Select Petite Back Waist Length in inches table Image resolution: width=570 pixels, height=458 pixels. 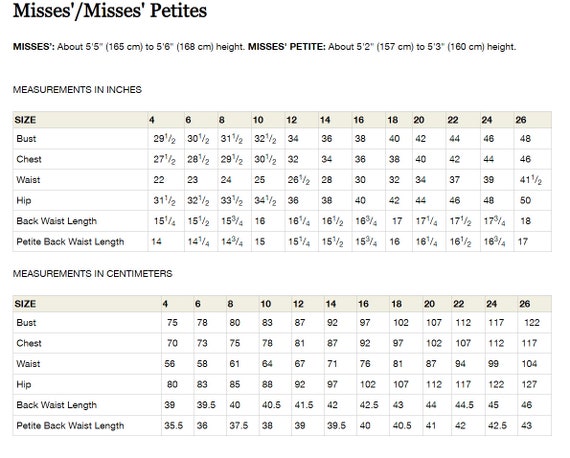click(x=70, y=242)
